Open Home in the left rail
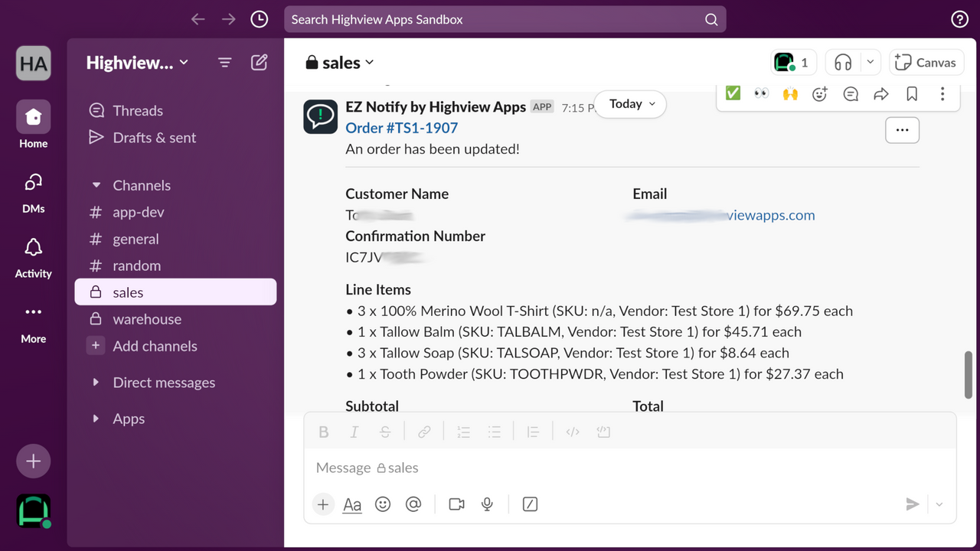 (34, 125)
